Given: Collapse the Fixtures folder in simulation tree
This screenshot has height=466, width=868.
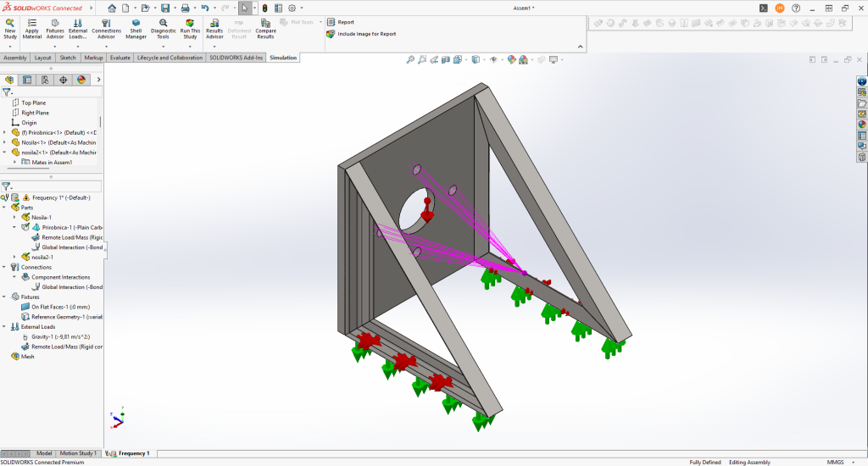Looking at the screenshot, I should (4, 297).
